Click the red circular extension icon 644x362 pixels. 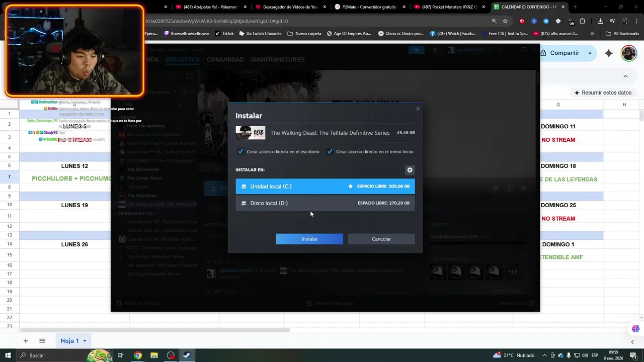[522, 21]
